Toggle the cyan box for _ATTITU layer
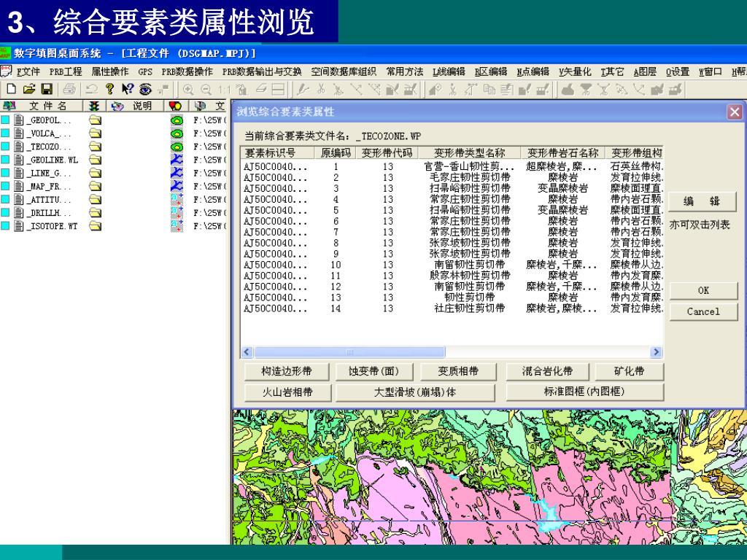The height and width of the screenshot is (560, 747). 5,200
